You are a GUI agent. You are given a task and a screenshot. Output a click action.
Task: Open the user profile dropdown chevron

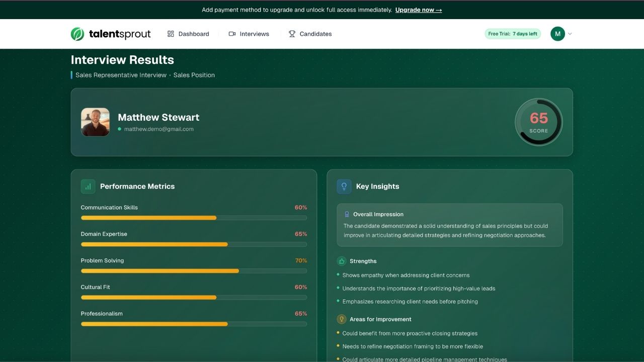pos(570,34)
